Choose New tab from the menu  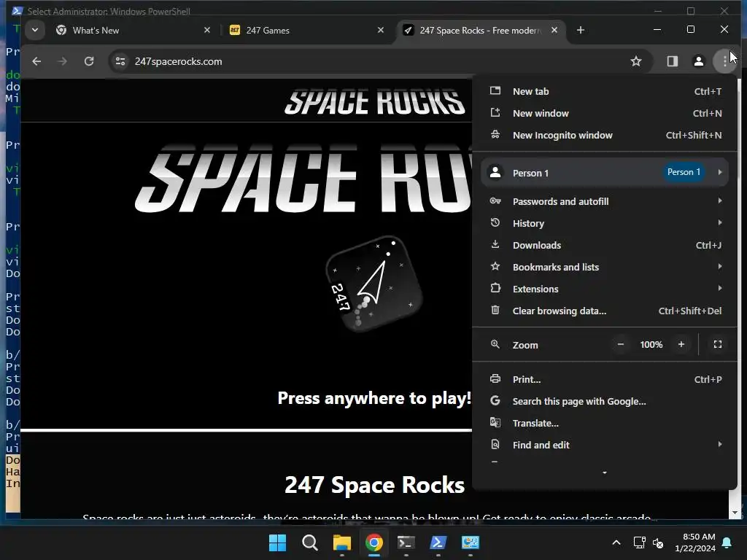(605, 91)
